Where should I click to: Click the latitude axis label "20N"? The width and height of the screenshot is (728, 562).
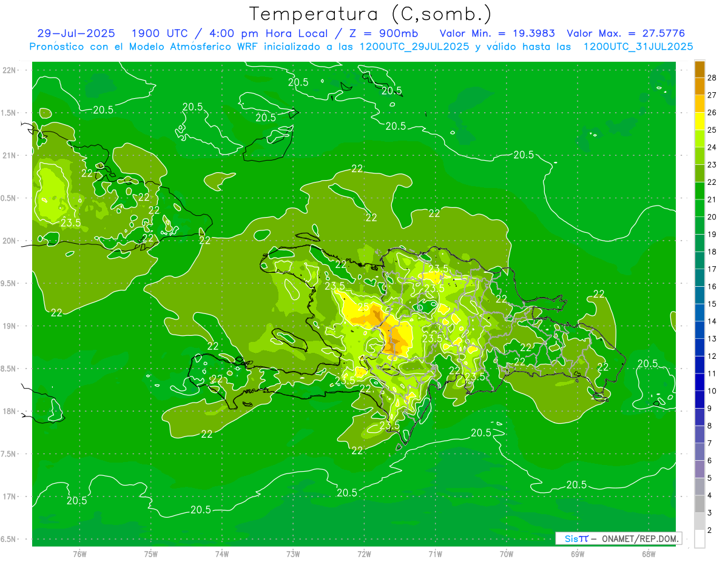click(10, 241)
